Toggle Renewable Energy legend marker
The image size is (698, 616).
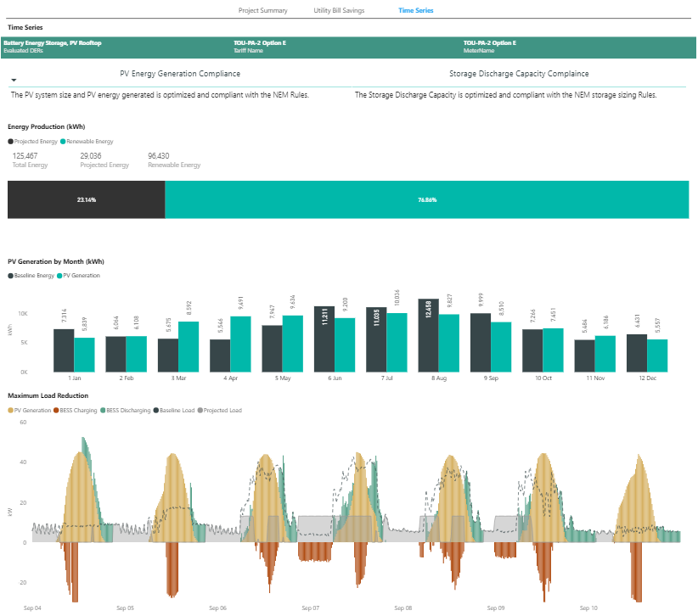[63, 142]
